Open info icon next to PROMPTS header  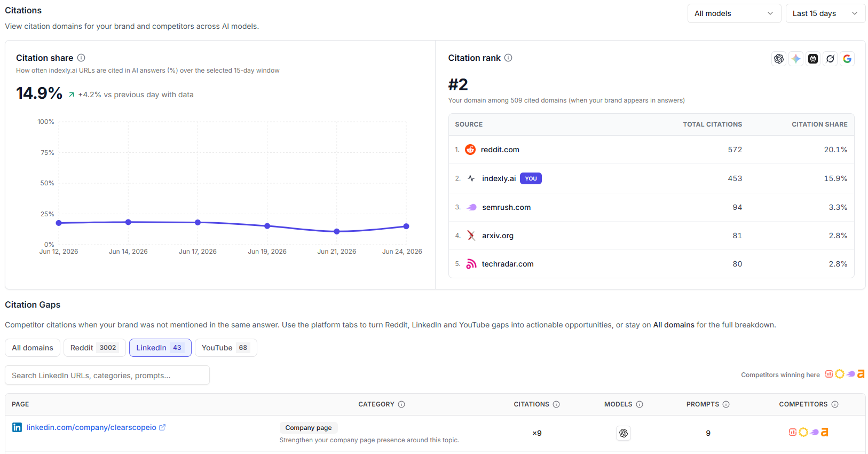(x=726, y=404)
